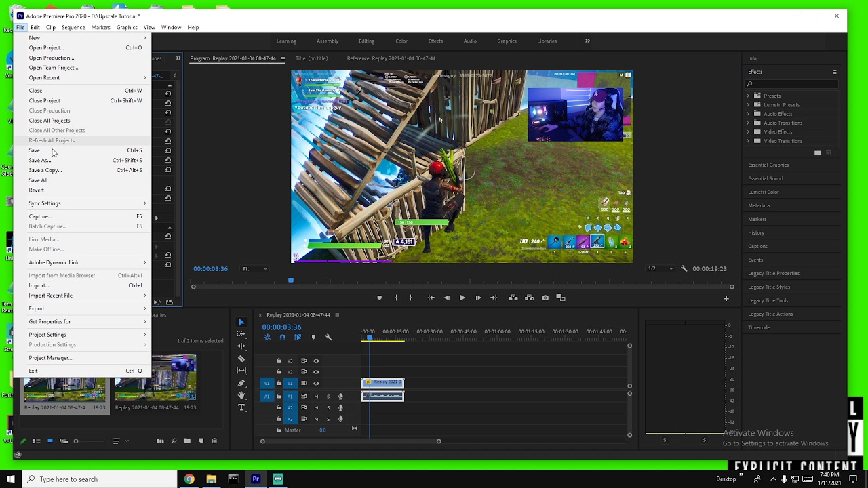Viewport: 868px width, 488px height.
Task: Expand the Audio Effects folder
Action: point(748,114)
